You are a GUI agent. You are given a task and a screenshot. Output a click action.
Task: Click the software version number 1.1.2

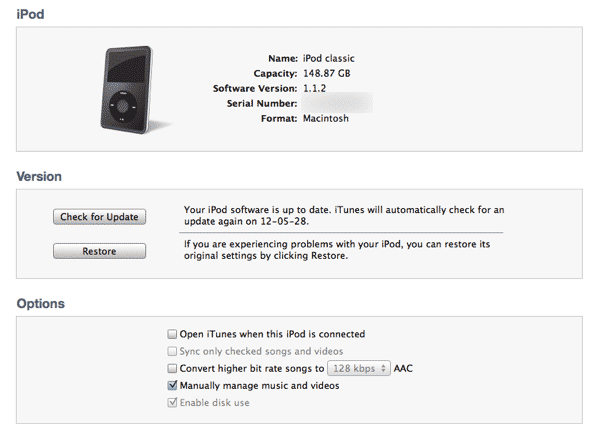pos(315,88)
